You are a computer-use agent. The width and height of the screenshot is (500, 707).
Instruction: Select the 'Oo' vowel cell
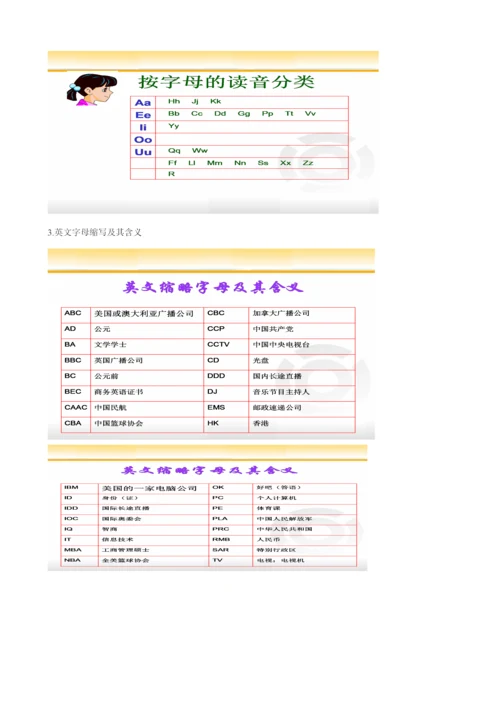pyautogui.click(x=143, y=140)
